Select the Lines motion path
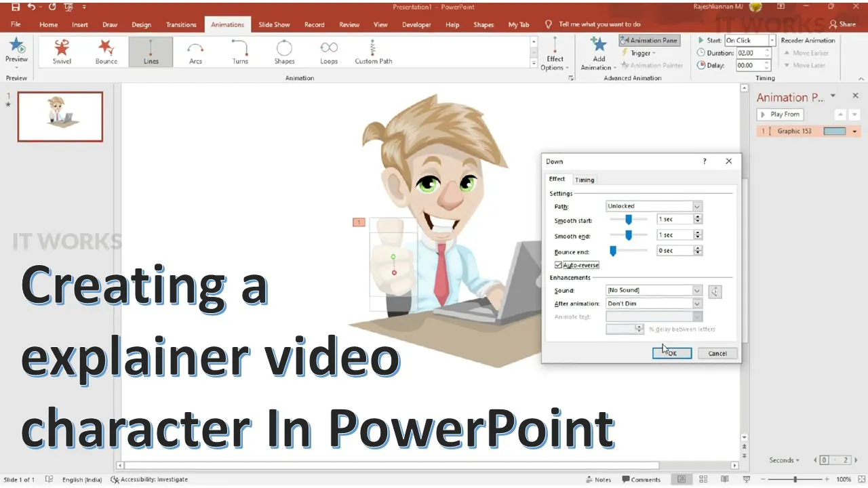 pos(151,52)
